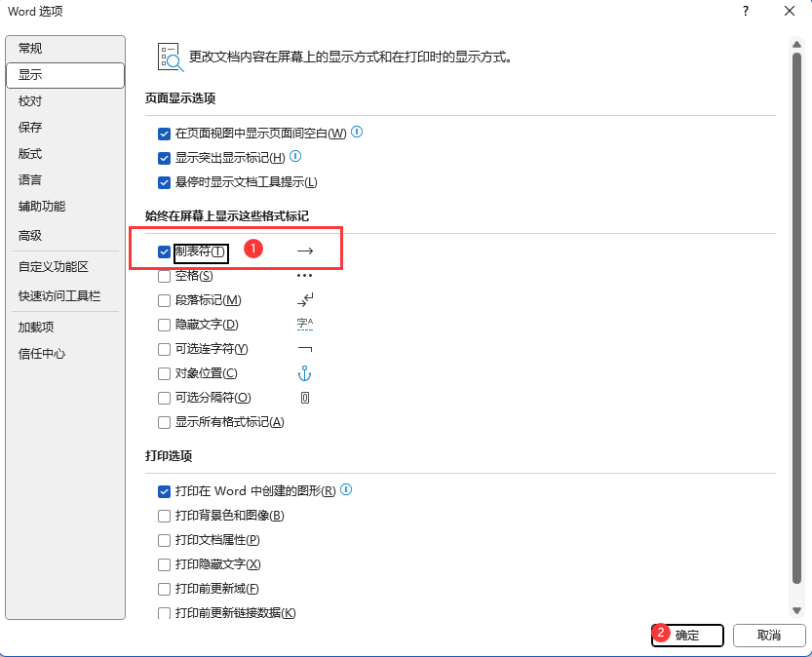Image resolution: width=812 pixels, height=657 pixels.
Task: Click the optional hyphen symbol beside 可选连字符
Action: (304, 348)
